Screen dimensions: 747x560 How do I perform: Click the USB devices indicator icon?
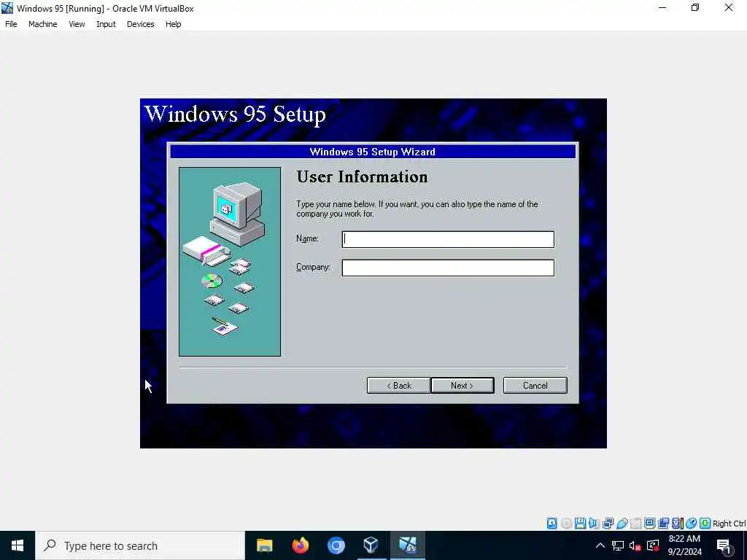[622, 524]
